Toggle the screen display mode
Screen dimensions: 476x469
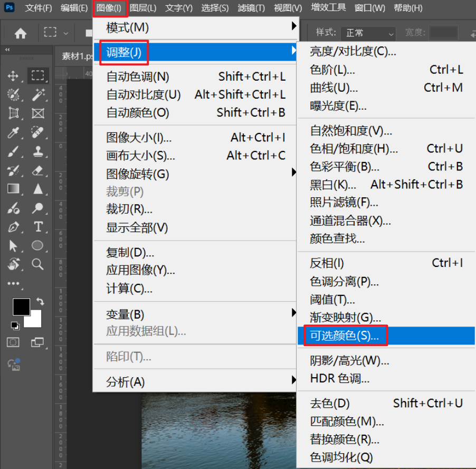pyautogui.click(x=38, y=342)
